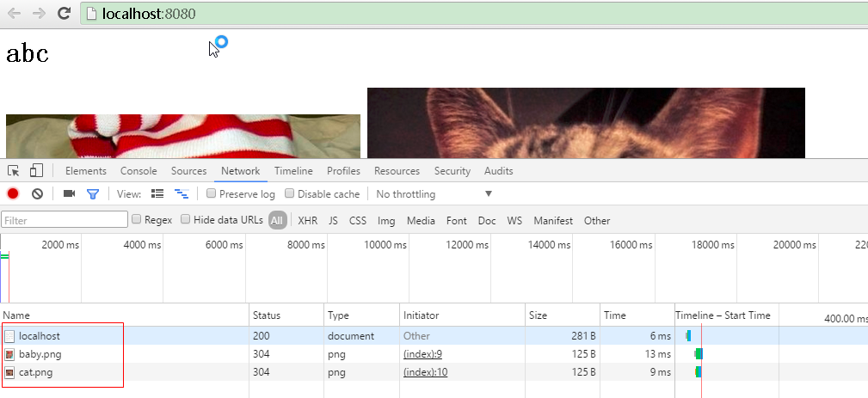The height and width of the screenshot is (398, 868).
Task: Select the localhost request row name
Action: [x=40, y=336]
